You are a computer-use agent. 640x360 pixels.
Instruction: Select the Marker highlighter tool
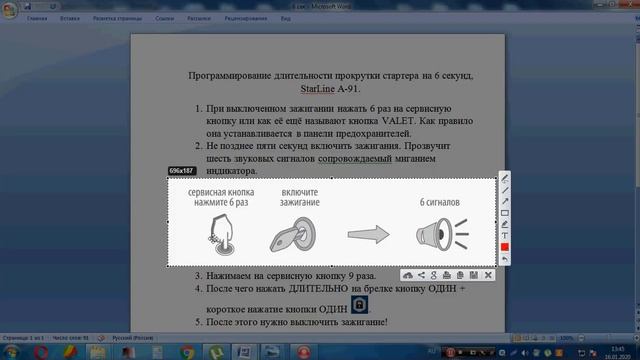[x=504, y=224]
